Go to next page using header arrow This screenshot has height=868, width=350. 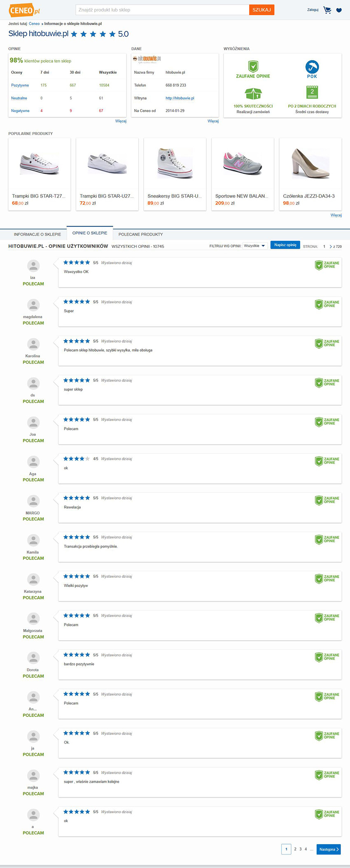click(x=331, y=247)
